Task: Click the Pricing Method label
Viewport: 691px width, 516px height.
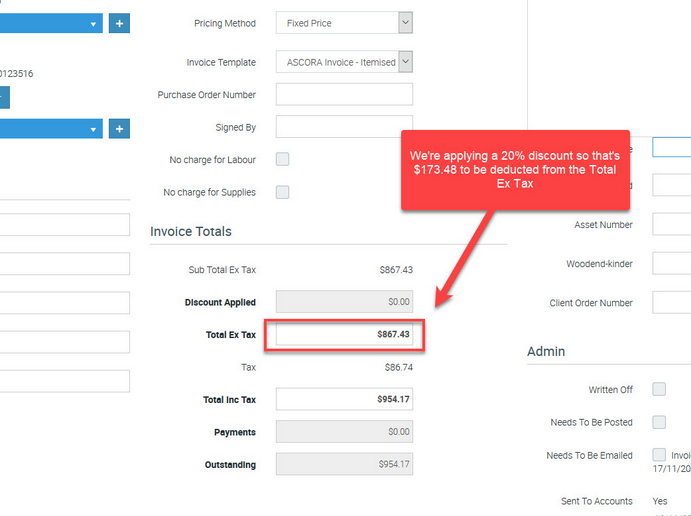Action: 225,23
